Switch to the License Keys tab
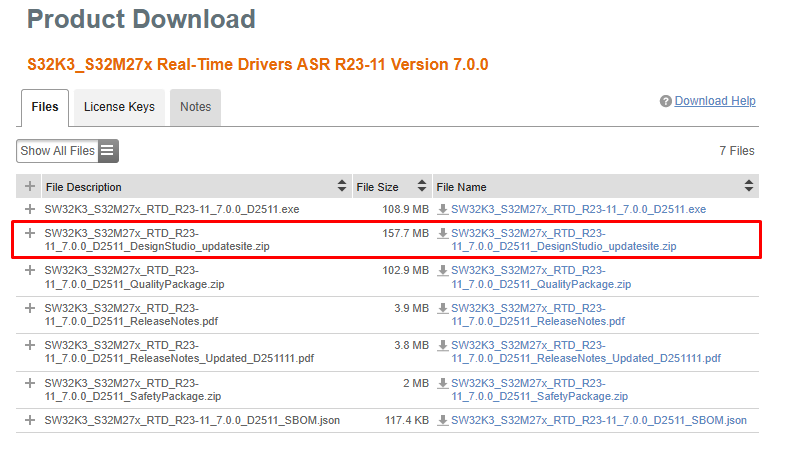This screenshot has width=806, height=450. (x=119, y=107)
